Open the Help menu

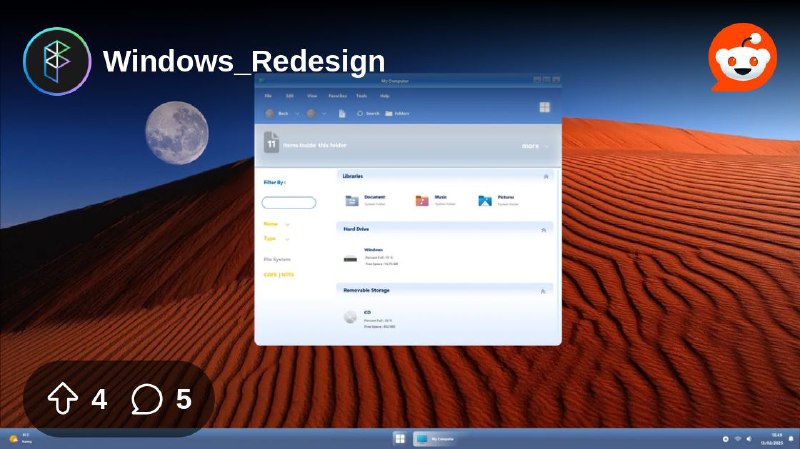click(385, 96)
